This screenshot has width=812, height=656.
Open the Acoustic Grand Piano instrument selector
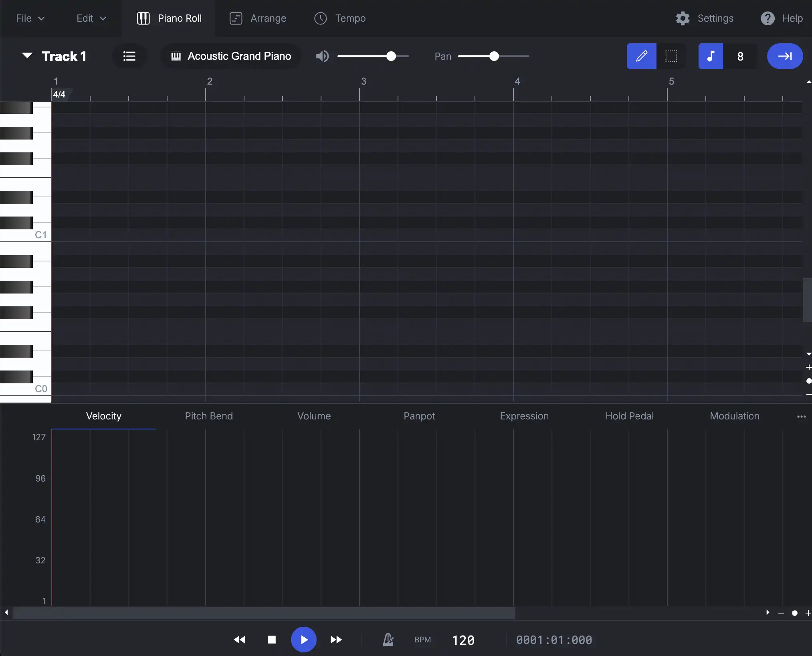click(x=230, y=56)
